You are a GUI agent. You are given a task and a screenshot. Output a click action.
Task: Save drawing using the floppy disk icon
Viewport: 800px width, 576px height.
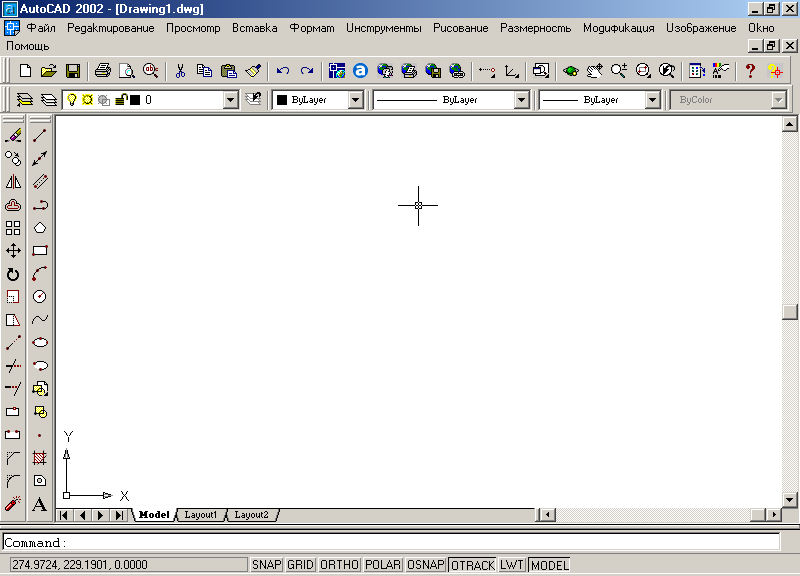pos(73,70)
